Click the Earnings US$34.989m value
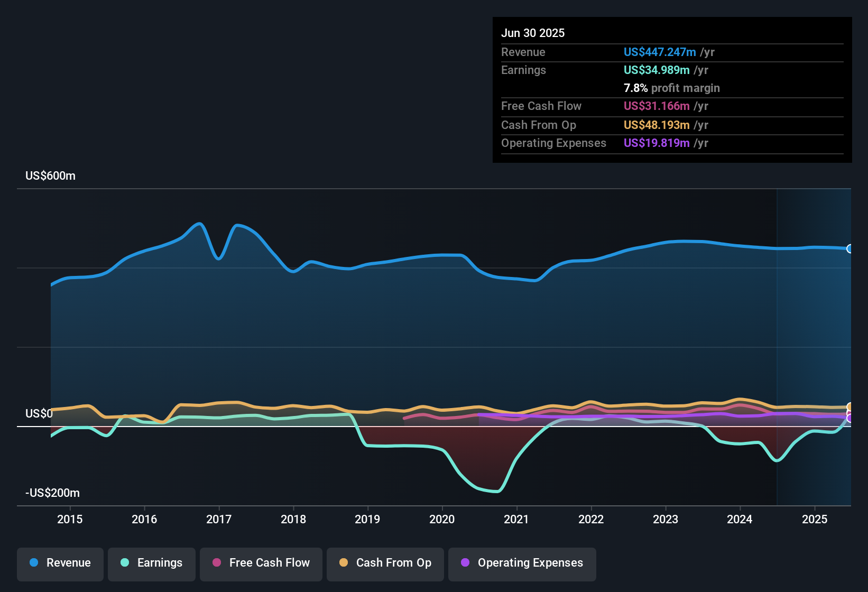 point(657,70)
